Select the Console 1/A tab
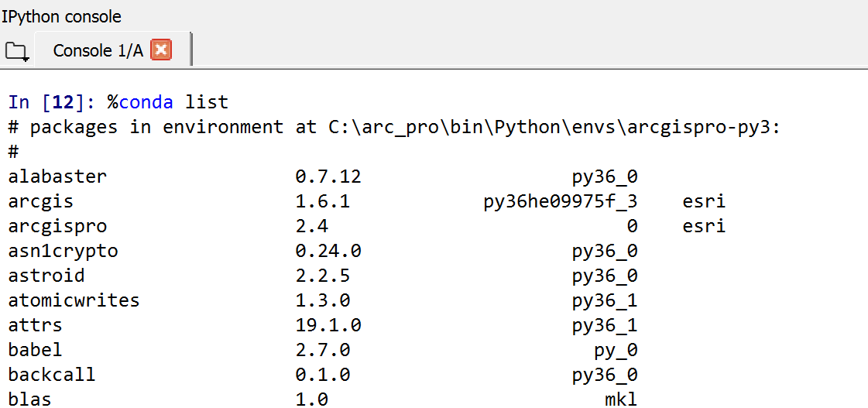Image resolution: width=868 pixels, height=408 pixels. [x=112, y=50]
